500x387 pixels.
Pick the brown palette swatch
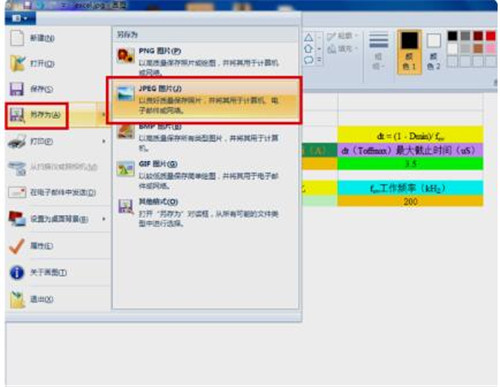478,49
